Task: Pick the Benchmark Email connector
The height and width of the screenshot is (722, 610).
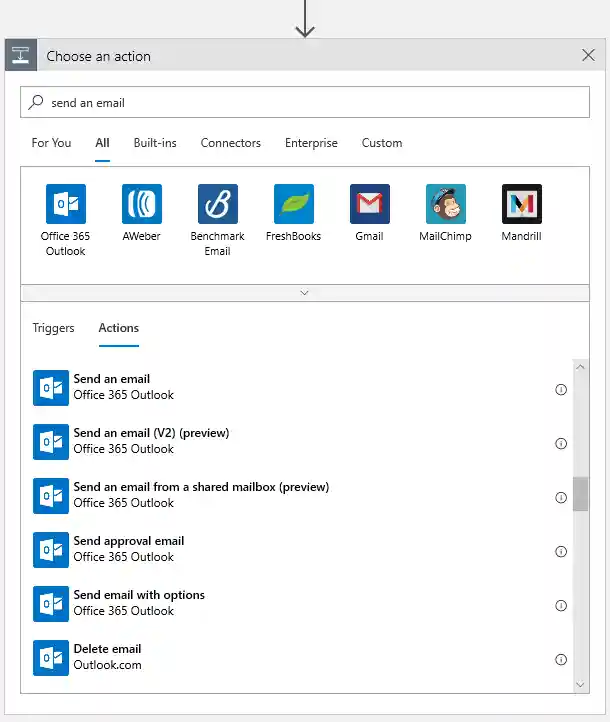Action: pos(217,204)
